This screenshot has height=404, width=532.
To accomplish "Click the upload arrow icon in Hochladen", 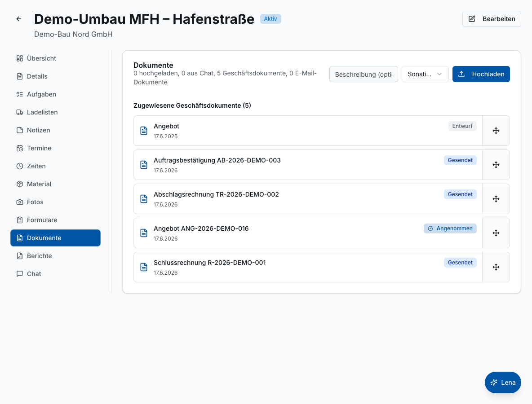I will pyautogui.click(x=461, y=74).
